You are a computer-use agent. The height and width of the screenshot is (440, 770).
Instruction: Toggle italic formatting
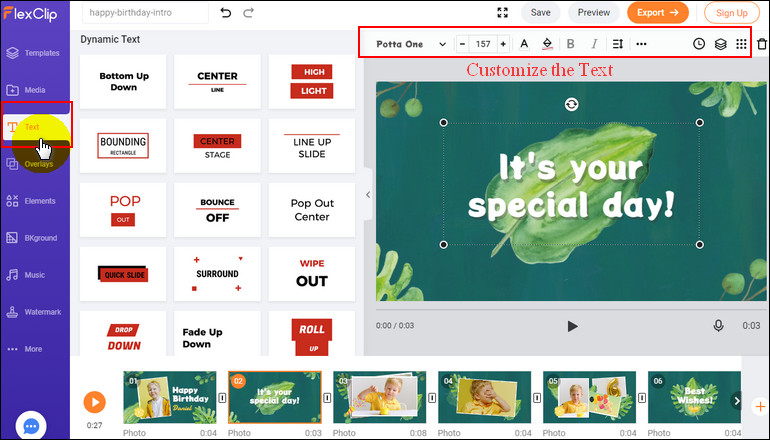click(594, 44)
